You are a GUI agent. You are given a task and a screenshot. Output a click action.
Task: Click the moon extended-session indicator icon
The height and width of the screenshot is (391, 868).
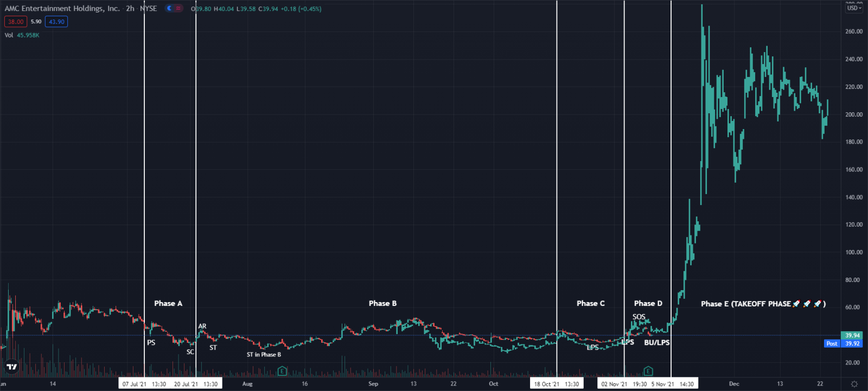(169, 8)
